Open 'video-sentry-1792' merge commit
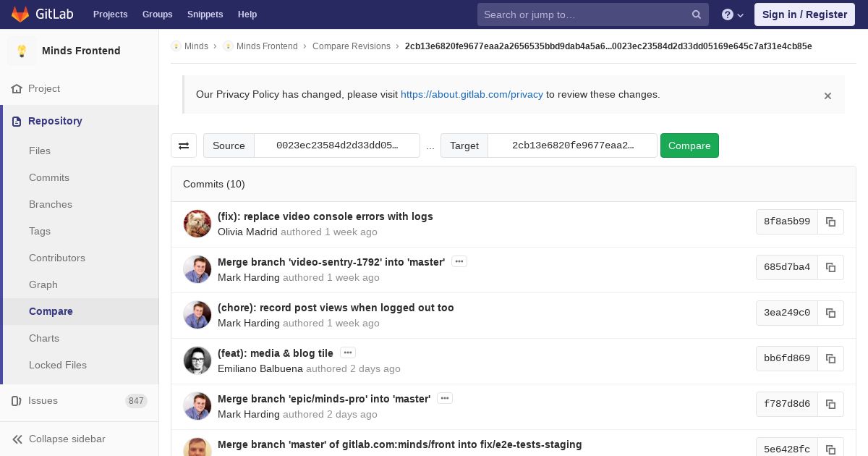The image size is (868, 456). (331, 262)
